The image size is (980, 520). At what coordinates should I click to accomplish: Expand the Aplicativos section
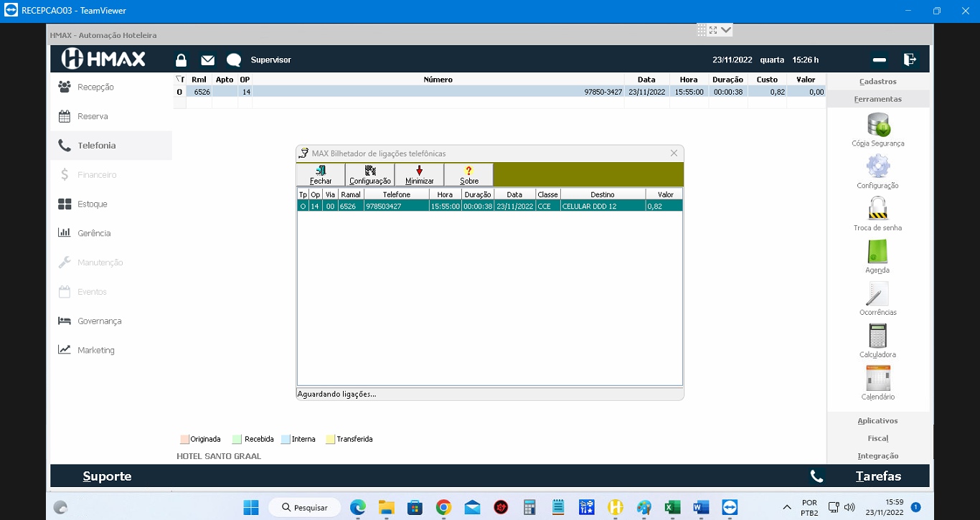(x=877, y=421)
